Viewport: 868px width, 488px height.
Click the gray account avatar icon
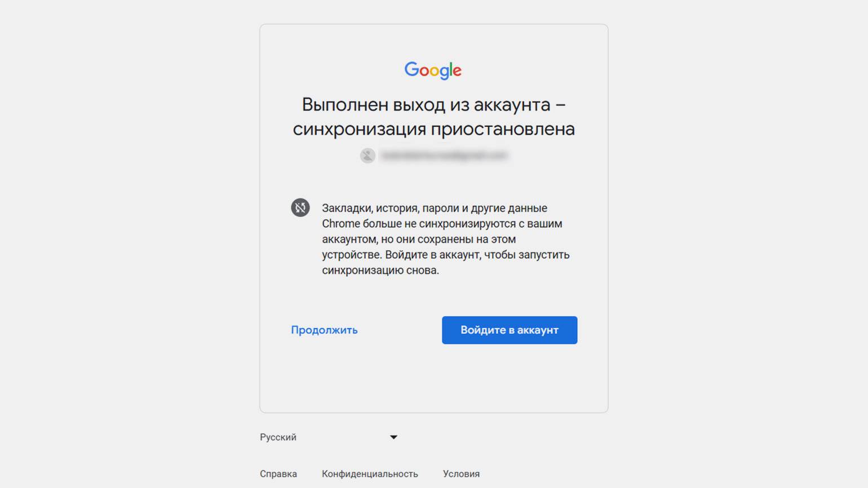tap(367, 156)
